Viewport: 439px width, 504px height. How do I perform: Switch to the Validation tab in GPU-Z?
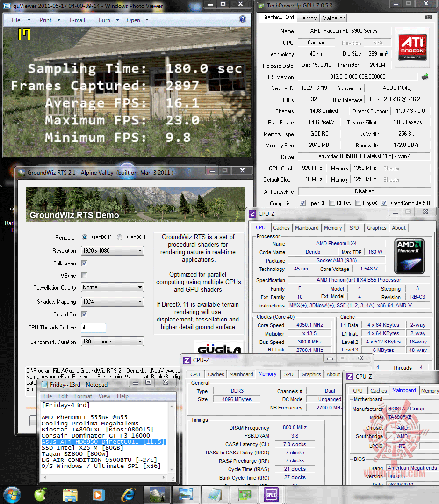click(334, 18)
